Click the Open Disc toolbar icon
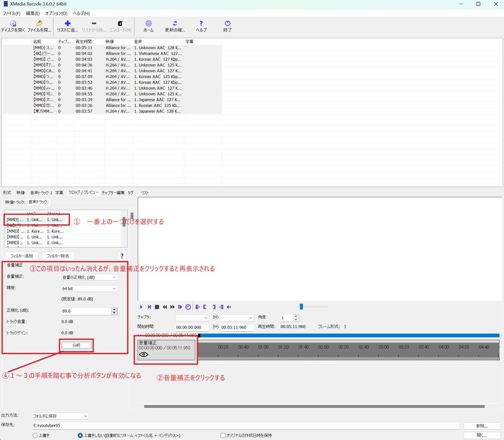Viewport: 504px width, 440px height. [13, 24]
